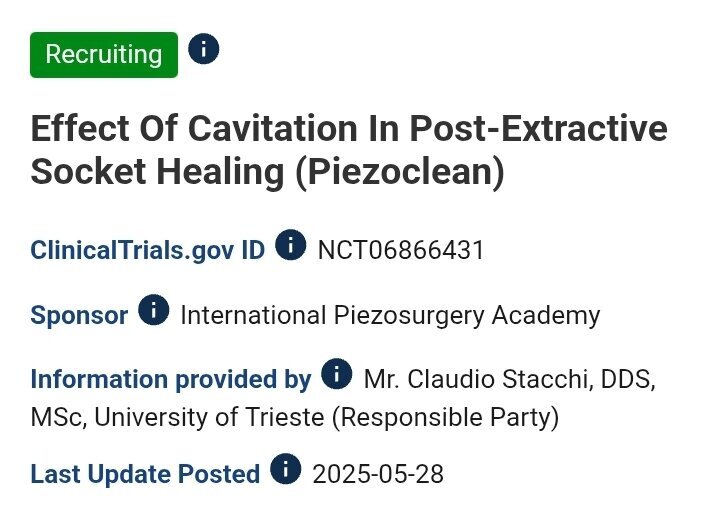Click International Piezosurgery Academy sponsor name
The image size is (720, 518).
pos(390,315)
